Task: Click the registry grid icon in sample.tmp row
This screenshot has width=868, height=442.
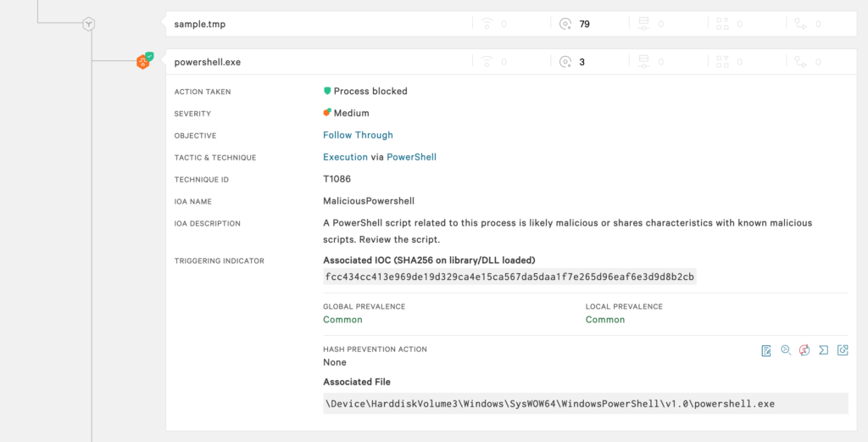Action: click(x=722, y=24)
